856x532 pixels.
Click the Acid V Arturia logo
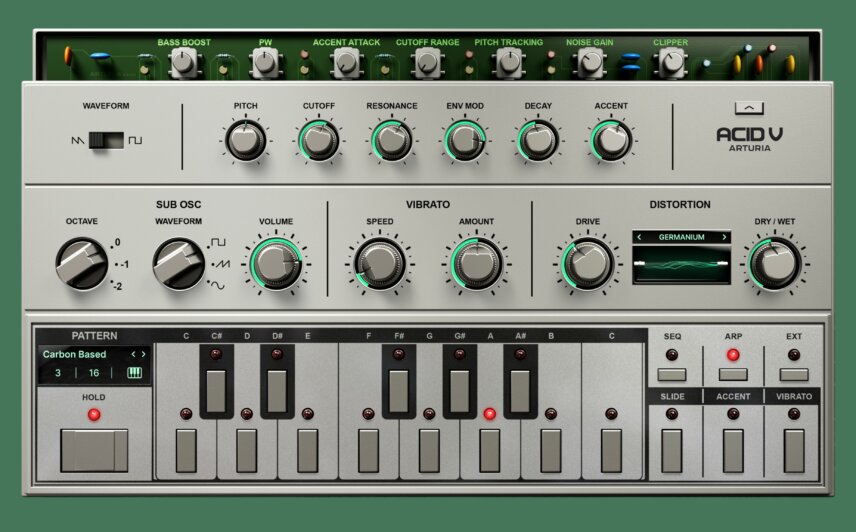click(x=750, y=139)
